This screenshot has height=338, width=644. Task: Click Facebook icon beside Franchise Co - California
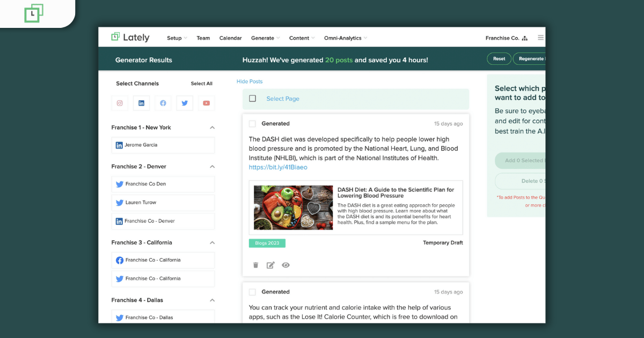pos(120,260)
